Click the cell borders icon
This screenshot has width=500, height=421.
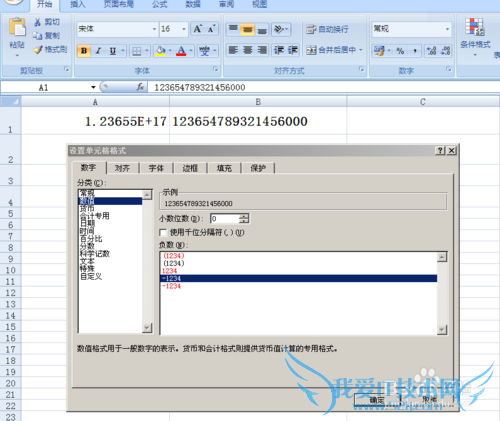point(136,51)
